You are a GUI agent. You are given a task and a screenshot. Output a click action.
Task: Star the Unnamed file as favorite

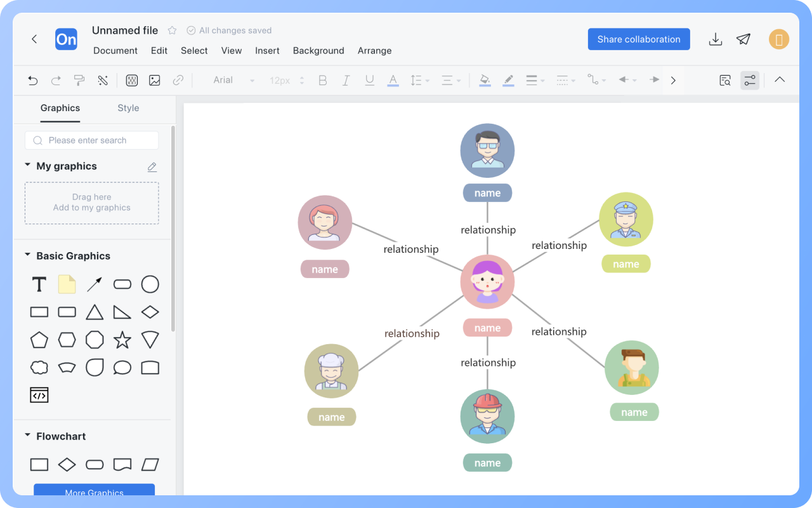point(172,30)
